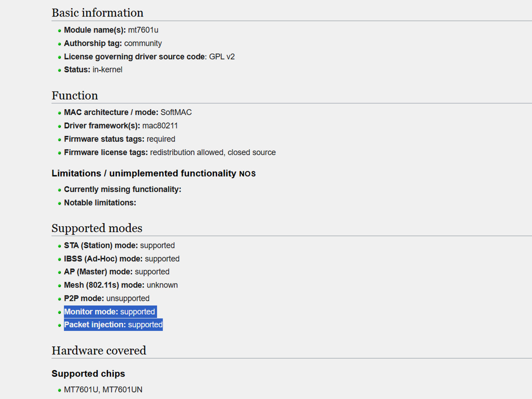
Task: Click the highlighted Packet injection line
Action: [x=113, y=325]
